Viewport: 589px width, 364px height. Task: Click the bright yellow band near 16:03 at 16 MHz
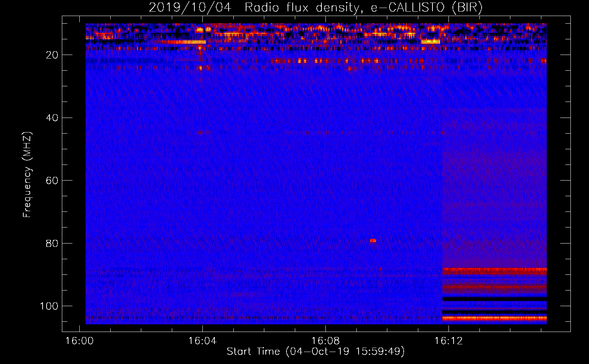tap(184, 42)
